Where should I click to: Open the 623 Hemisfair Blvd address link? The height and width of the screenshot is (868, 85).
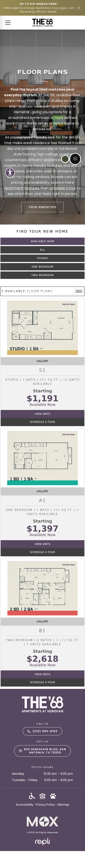click(42, 751)
